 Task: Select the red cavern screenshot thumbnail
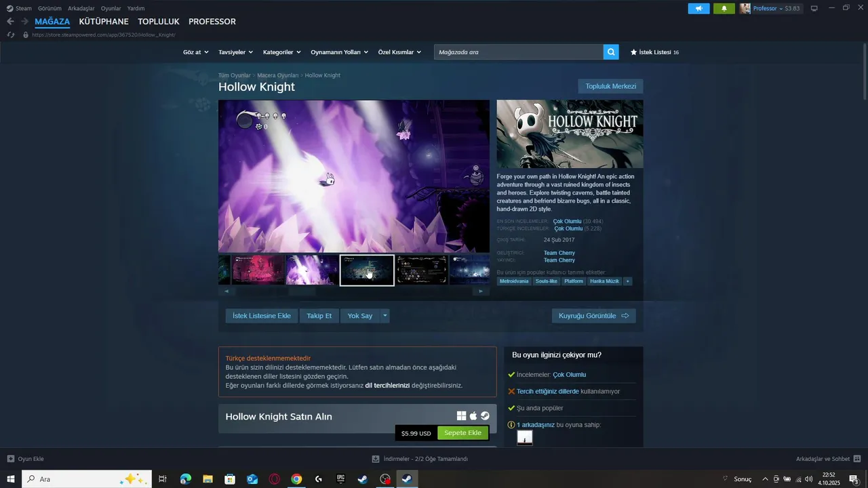tap(258, 270)
